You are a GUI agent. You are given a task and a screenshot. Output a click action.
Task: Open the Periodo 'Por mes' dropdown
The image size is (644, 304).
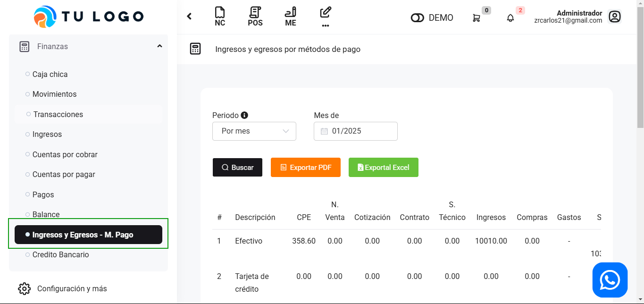(x=254, y=131)
